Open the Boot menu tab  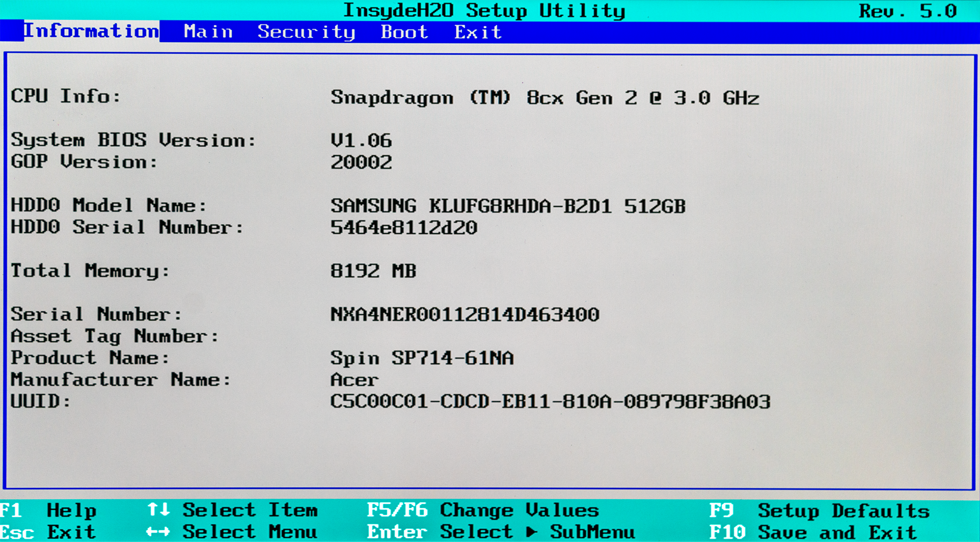point(404,32)
